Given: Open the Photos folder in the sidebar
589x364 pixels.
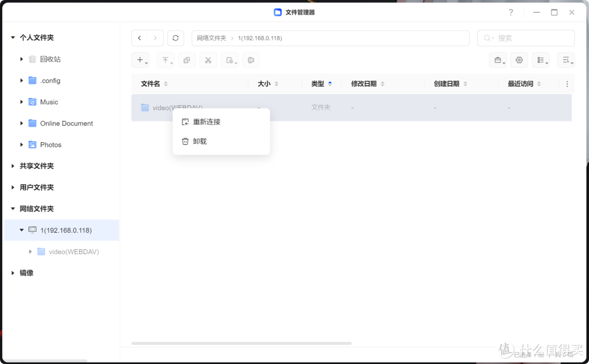Looking at the screenshot, I should pos(52,144).
